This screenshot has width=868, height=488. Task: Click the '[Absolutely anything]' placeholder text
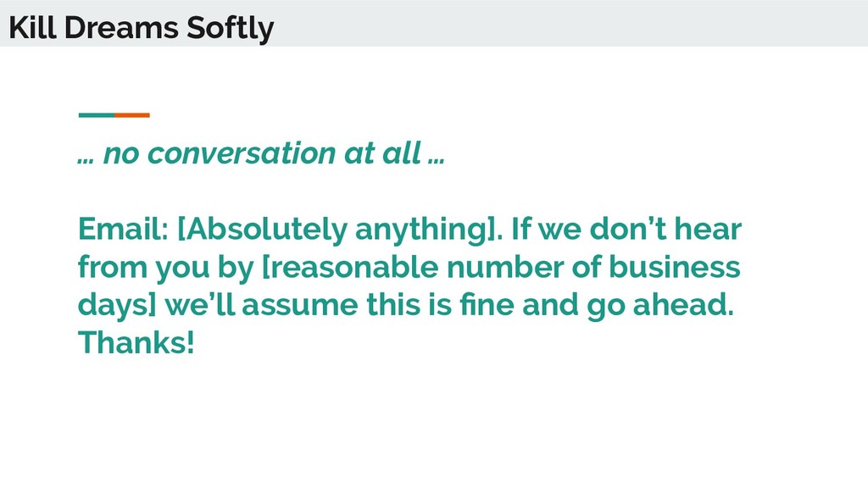[x=340, y=230]
